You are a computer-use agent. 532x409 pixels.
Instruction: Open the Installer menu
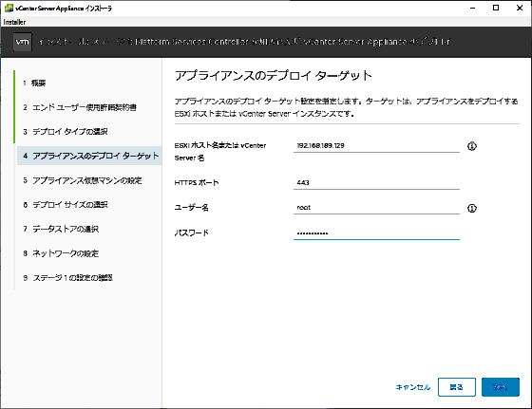click(14, 22)
